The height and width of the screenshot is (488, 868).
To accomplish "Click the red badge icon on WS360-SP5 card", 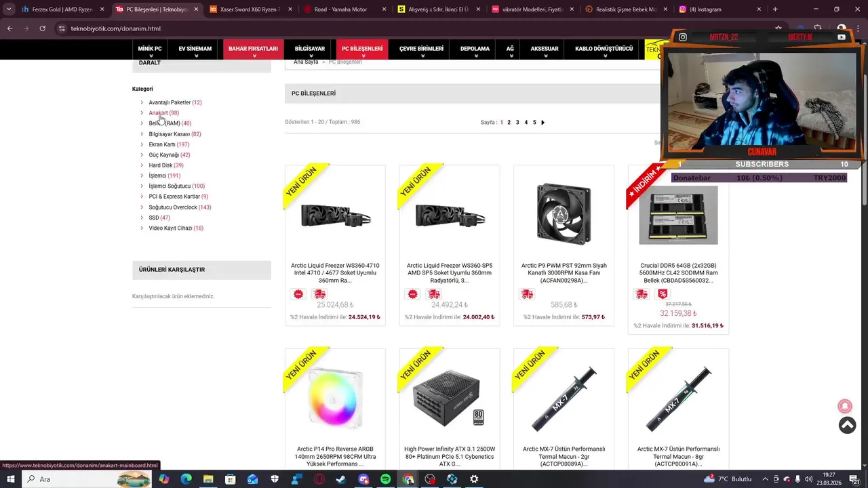I will click(412, 293).
